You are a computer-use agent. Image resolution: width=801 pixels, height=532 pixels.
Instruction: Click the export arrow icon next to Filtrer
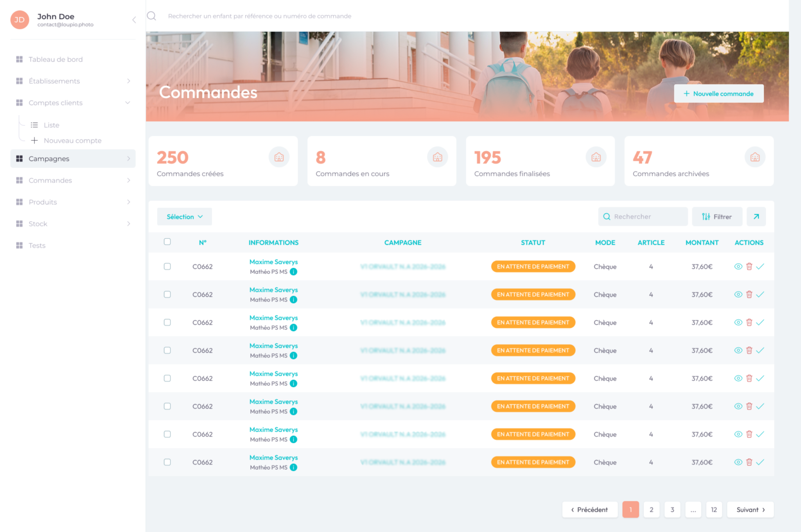(756, 217)
